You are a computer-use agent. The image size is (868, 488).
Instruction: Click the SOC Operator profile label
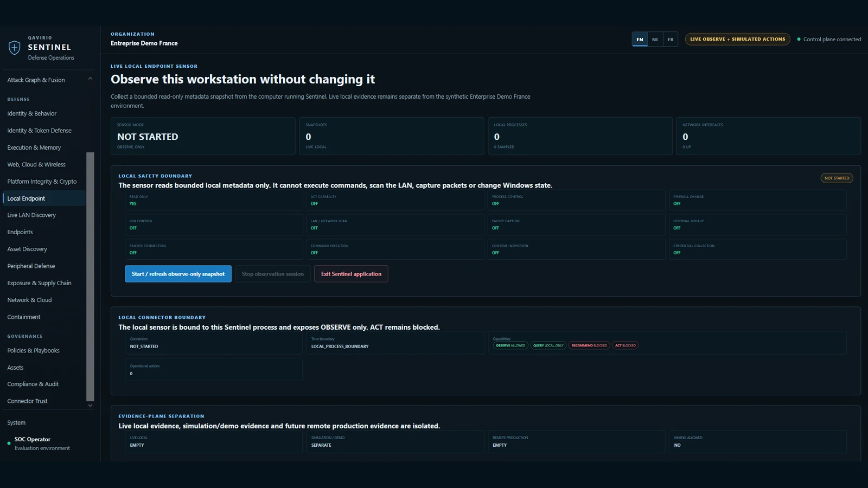tap(33, 439)
